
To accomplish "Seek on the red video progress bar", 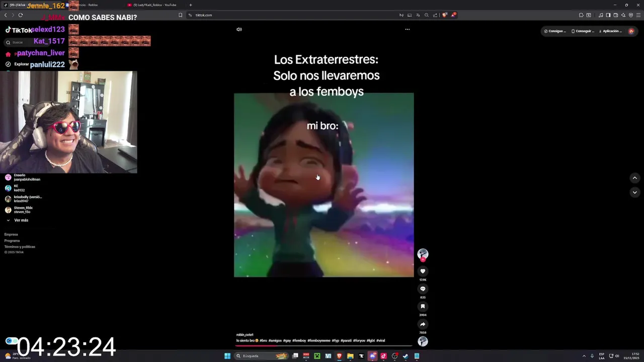I will pos(324,346).
